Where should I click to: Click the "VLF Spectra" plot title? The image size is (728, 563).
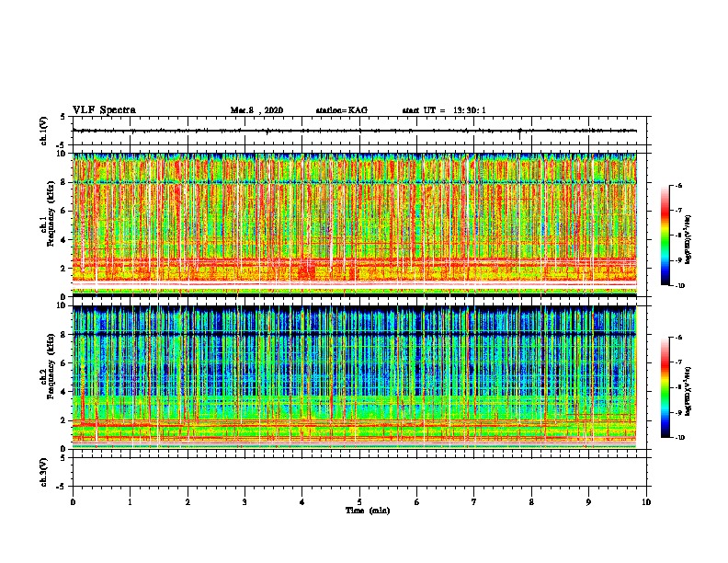104,110
